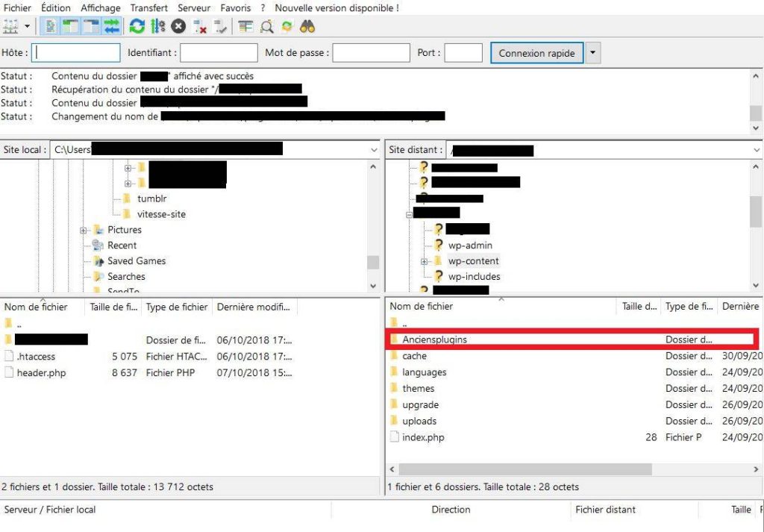Screen dimensions: 764x532
Task: Click the message log vertical scrollbar
Action: (756, 101)
